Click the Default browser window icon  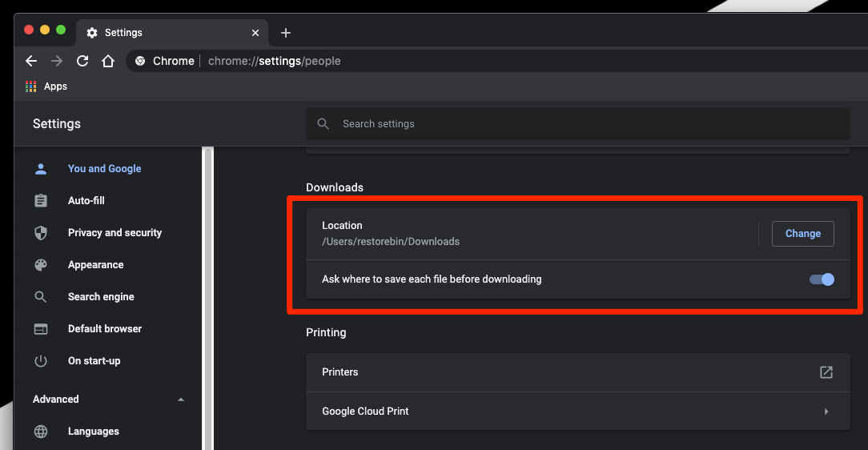[x=40, y=329]
